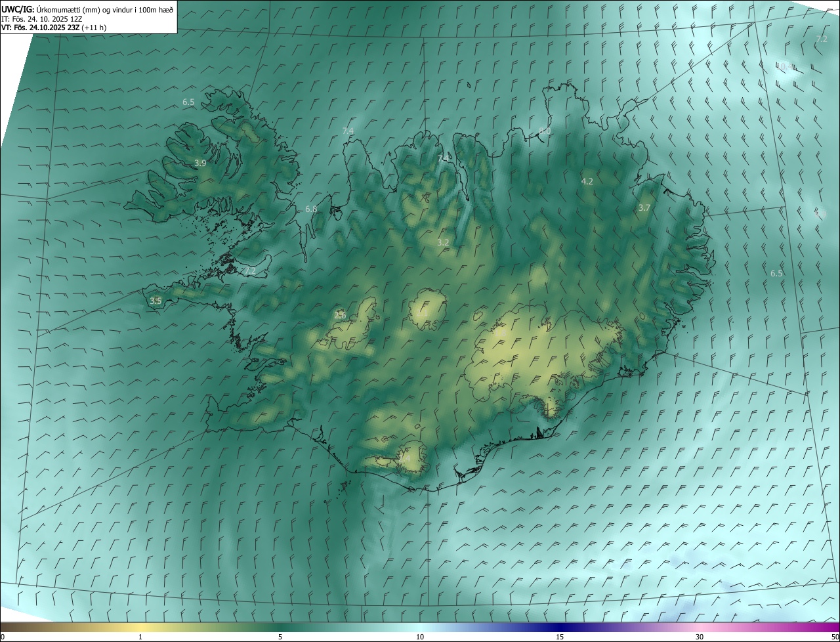Click the title "Úrkomumætti (mm) og vindur i 100m hæð"
The height and width of the screenshot is (642, 840).
[x=106, y=9]
